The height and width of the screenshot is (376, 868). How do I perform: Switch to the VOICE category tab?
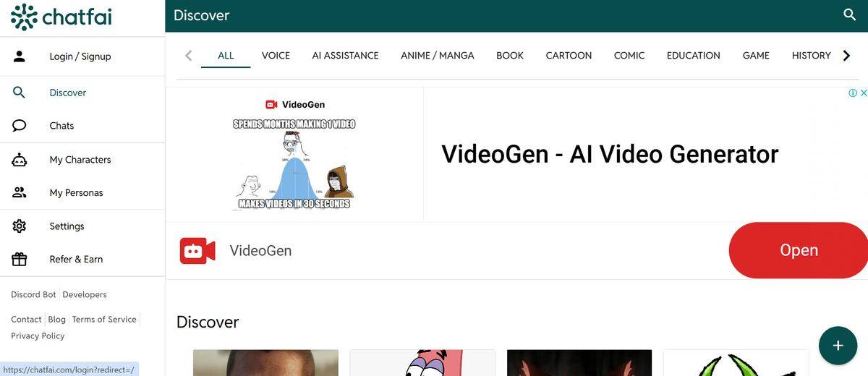(x=276, y=56)
